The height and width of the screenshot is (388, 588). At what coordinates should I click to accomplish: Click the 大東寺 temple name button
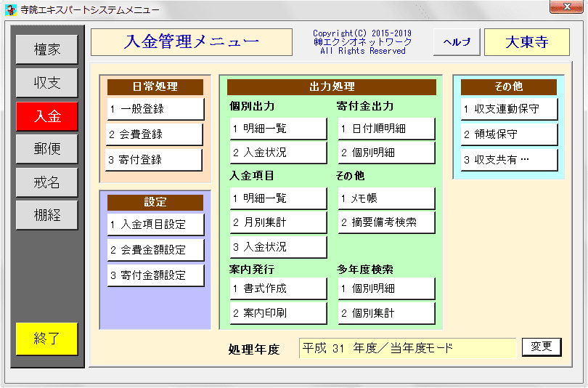(x=527, y=42)
